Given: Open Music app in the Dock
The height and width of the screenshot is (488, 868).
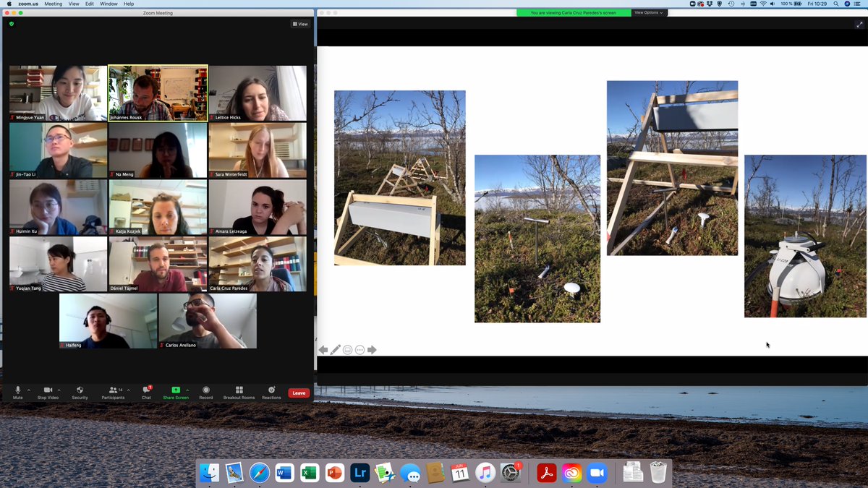Looking at the screenshot, I should pyautogui.click(x=485, y=473).
